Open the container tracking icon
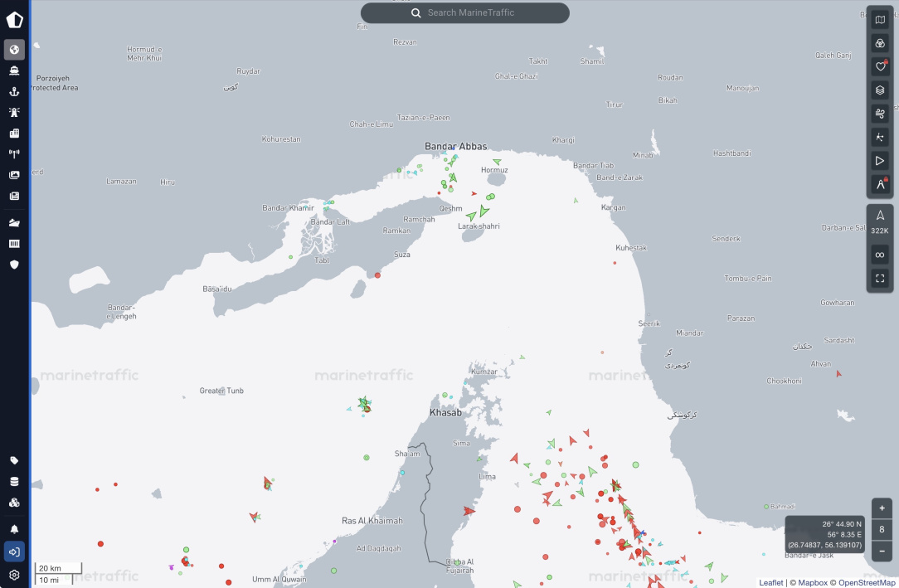The image size is (899, 588). point(14,244)
